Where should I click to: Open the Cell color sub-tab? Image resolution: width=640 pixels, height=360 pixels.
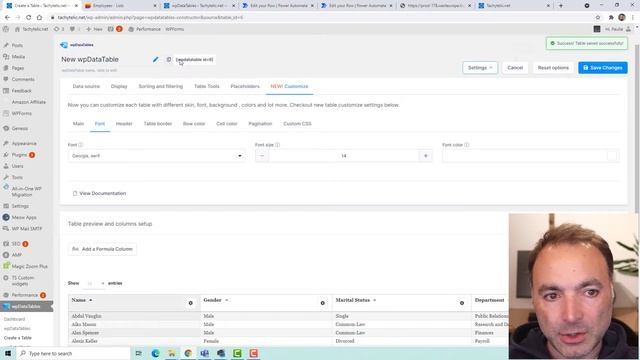227,124
